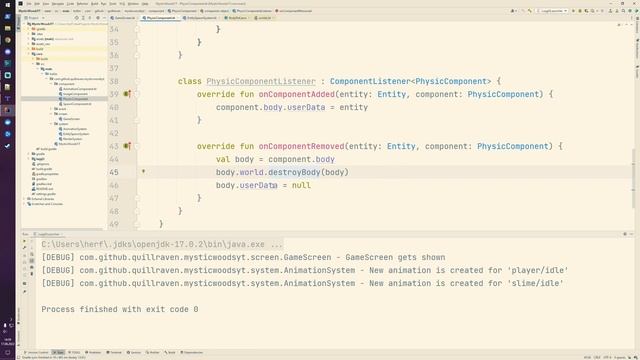Image resolution: width=640 pixels, height=360 pixels.
Task: Click PhysicComponentListener class name in editor
Action: point(261,81)
